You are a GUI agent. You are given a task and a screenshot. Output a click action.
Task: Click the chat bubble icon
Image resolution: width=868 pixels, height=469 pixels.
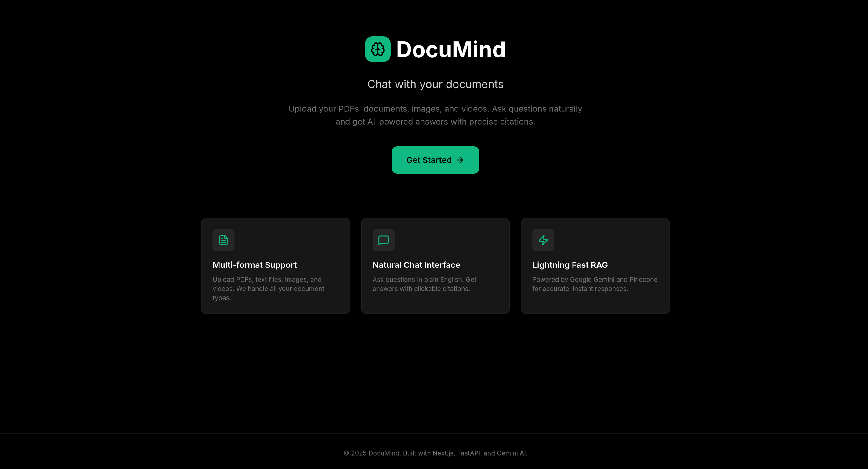pyautogui.click(x=383, y=240)
